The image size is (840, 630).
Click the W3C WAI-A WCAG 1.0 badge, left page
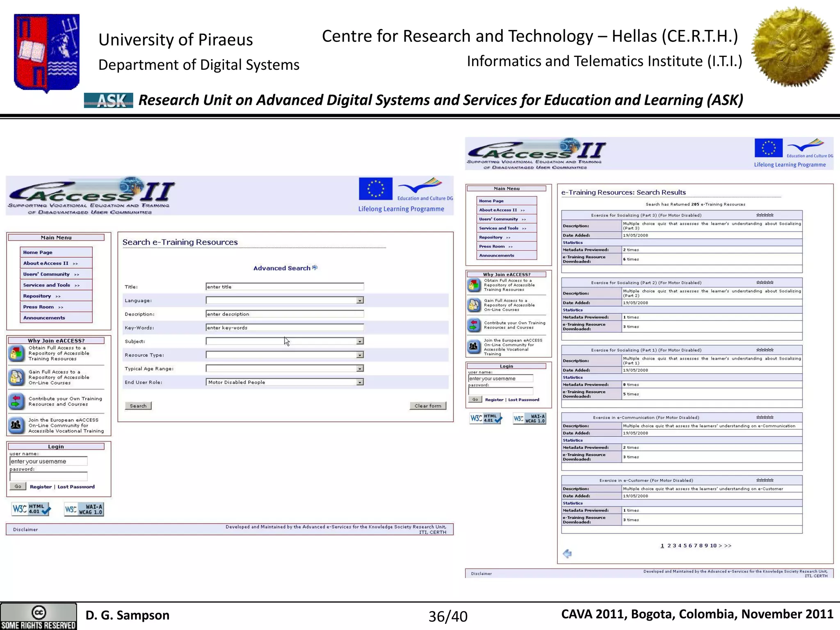coord(84,509)
